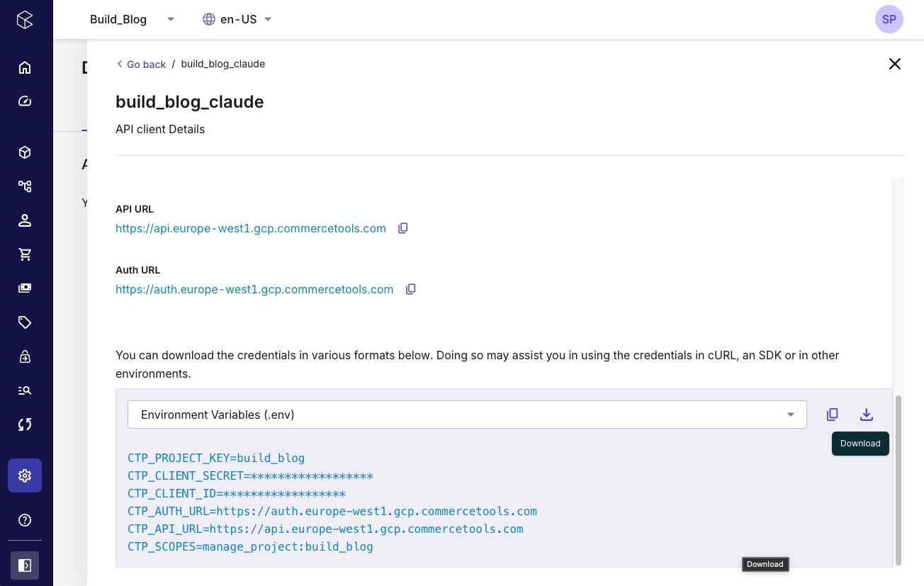The width and height of the screenshot is (924, 586).
Task: Open the Discounts tag sidebar icon
Action: 25,322
